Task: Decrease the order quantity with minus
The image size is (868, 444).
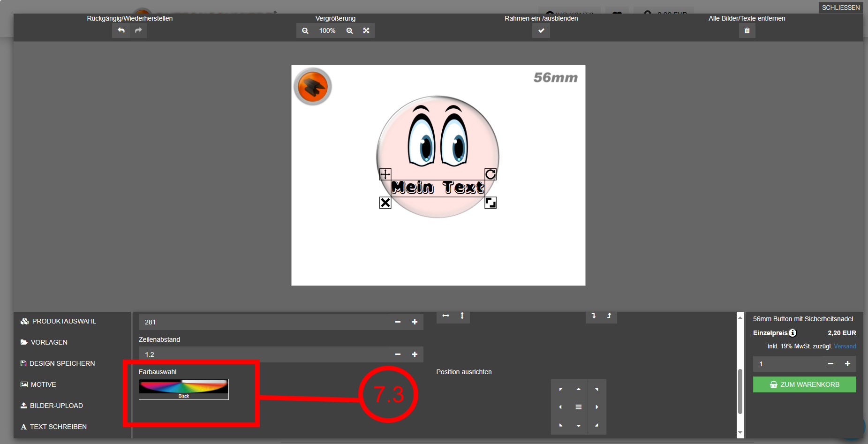Action: pyautogui.click(x=830, y=364)
